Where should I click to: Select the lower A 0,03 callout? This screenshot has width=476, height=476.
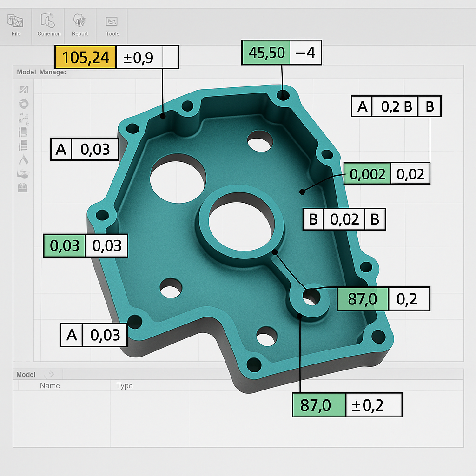pyautogui.click(x=94, y=335)
